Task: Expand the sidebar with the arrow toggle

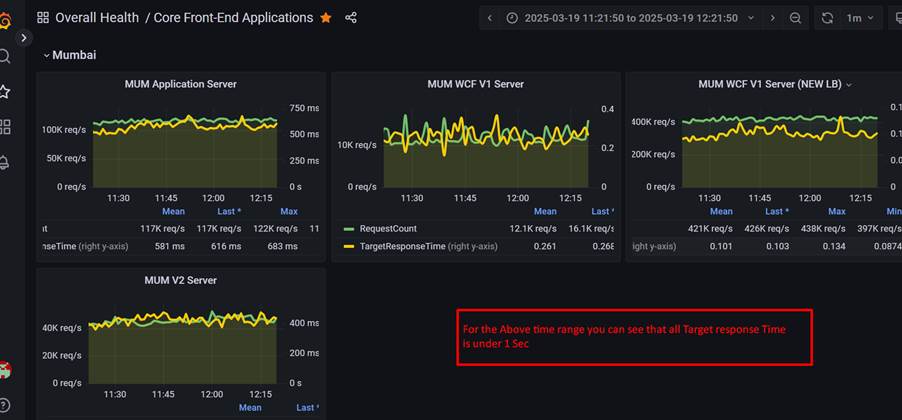Action: point(24,38)
